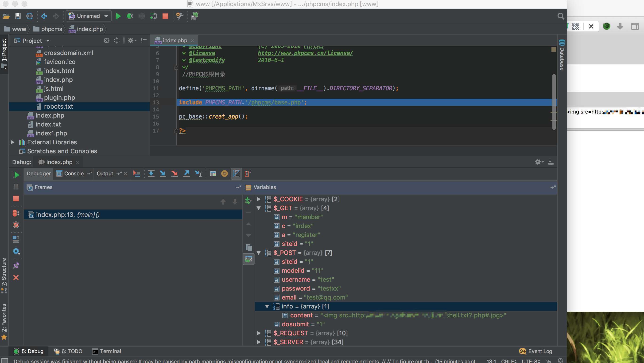Click the Resume Program green arrow
The image size is (644, 363).
[16, 175]
